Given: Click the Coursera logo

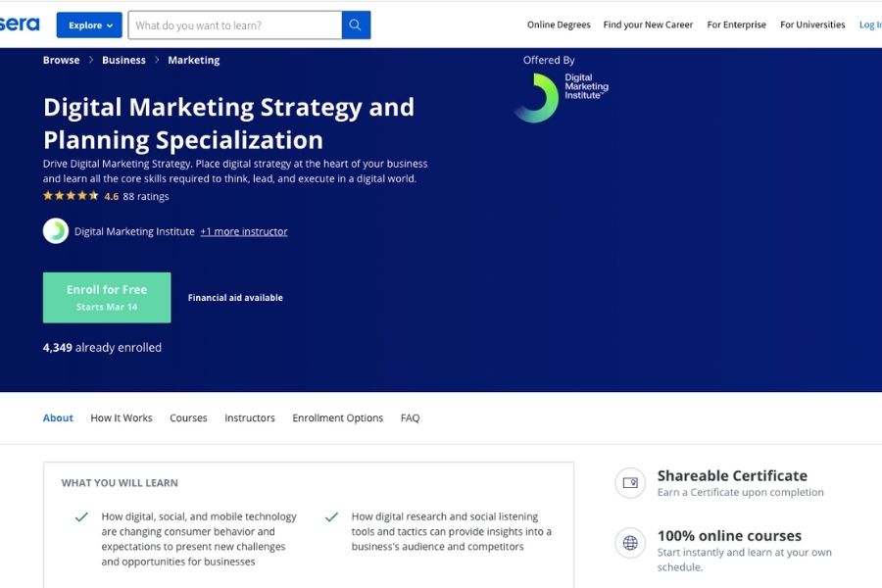Looking at the screenshot, I should point(20,24).
